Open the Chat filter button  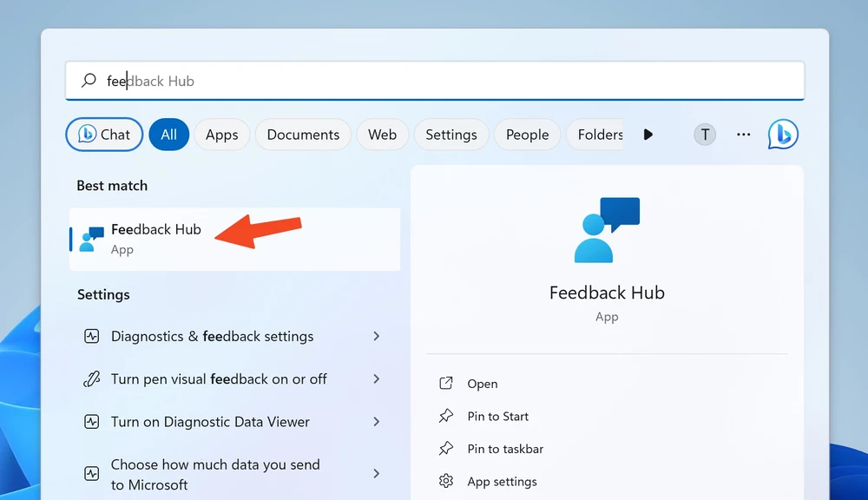click(x=104, y=135)
